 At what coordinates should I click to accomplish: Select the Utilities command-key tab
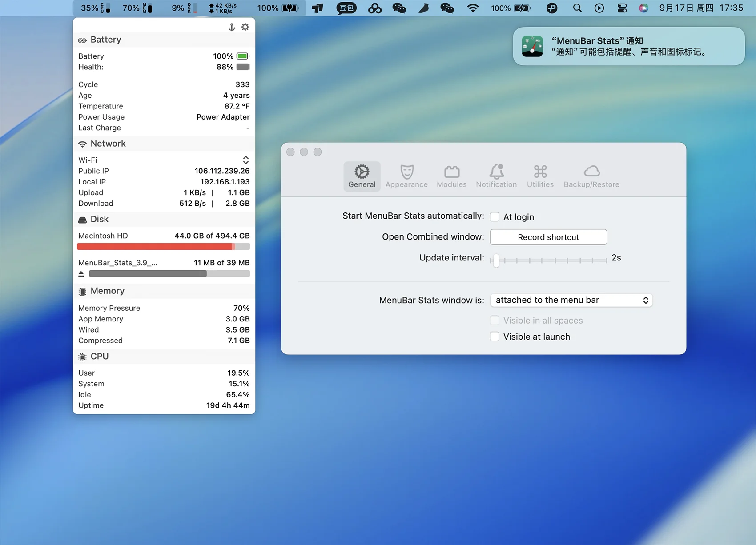540,176
